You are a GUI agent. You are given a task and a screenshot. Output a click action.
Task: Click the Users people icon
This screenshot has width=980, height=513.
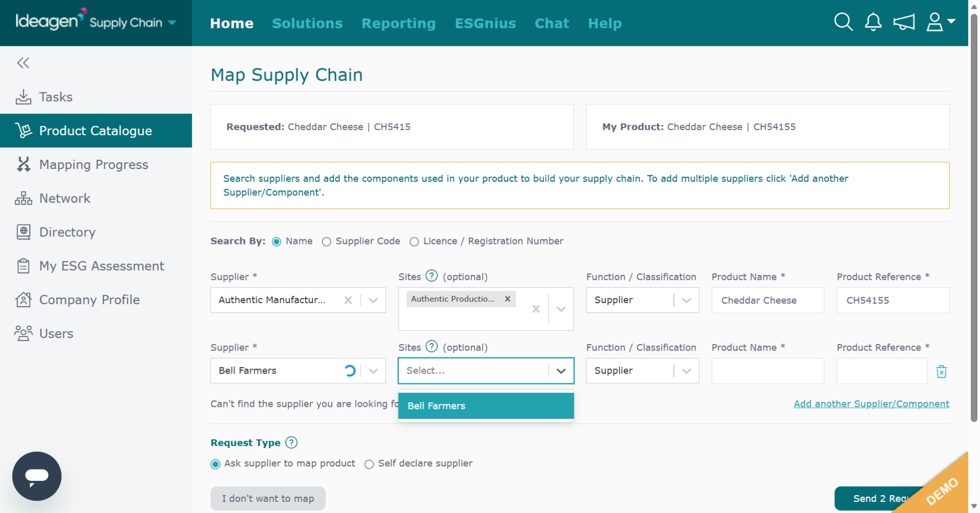coord(23,333)
